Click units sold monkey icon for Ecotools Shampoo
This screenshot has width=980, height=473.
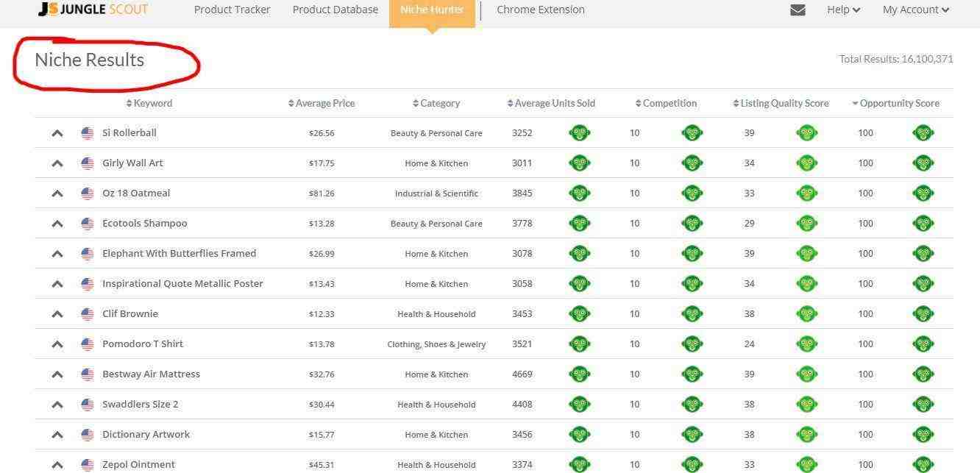coord(580,224)
